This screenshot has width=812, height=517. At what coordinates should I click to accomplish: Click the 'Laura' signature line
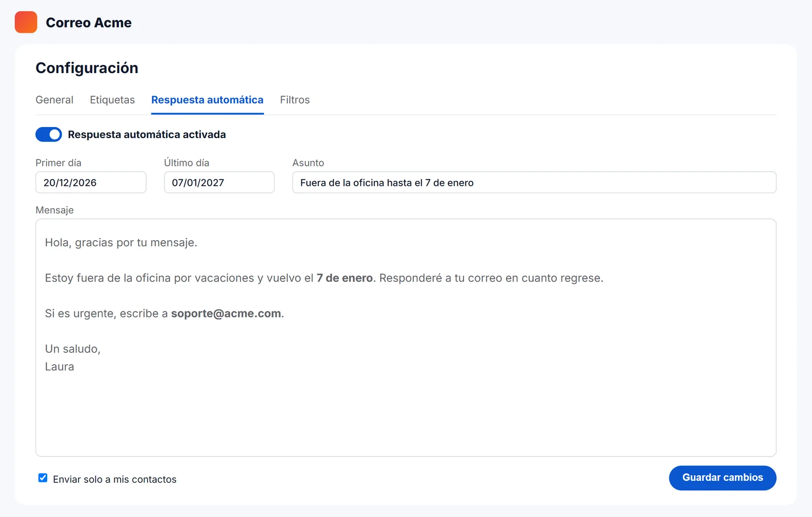tap(59, 367)
